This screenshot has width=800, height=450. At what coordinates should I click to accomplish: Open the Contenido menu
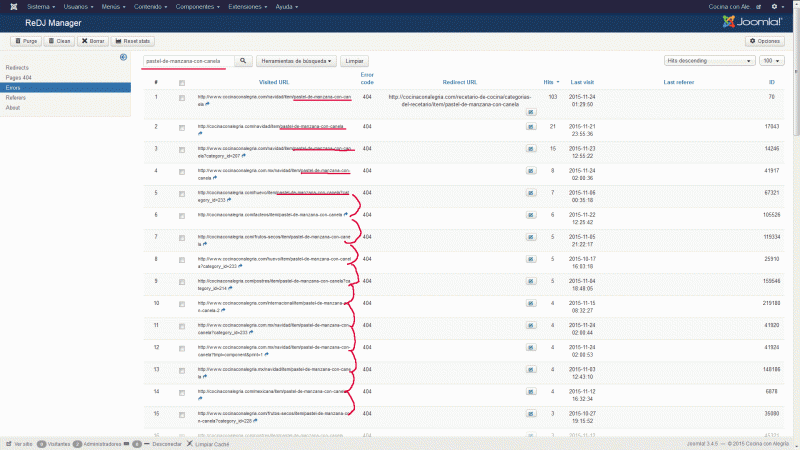(151, 7)
